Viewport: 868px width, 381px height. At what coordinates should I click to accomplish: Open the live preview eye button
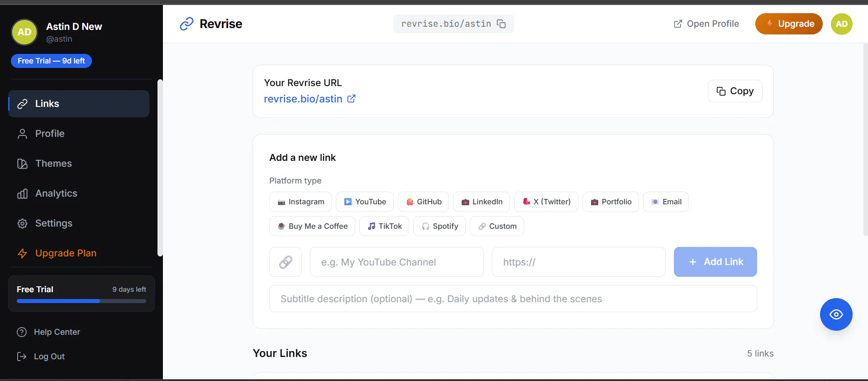[836, 314]
